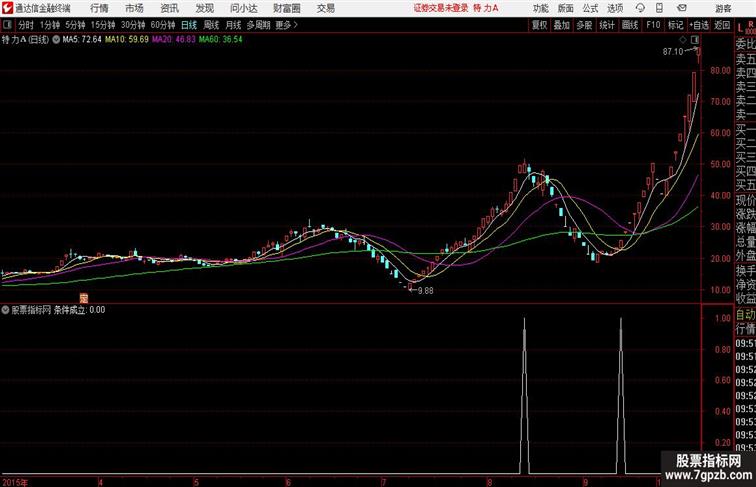Viewport: 756px width, 487px height.
Task: Click the 自动 label in right panel
Action: pos(745,315)
